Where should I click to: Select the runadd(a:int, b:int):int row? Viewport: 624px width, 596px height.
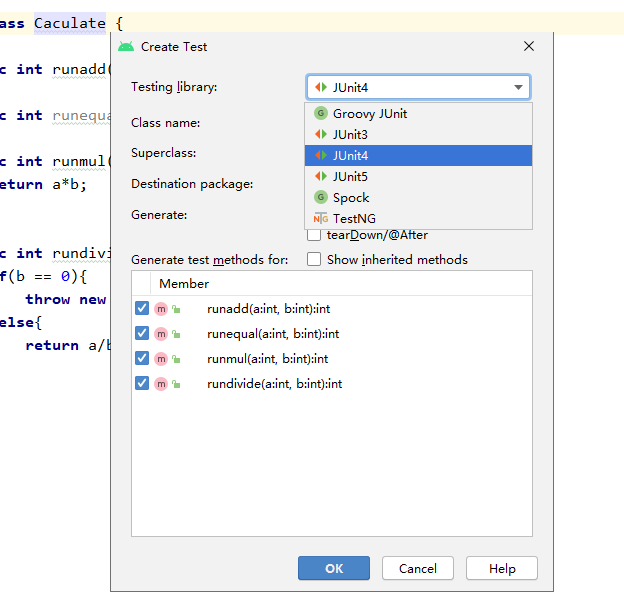pyautogui.click(x=332, y=309)
